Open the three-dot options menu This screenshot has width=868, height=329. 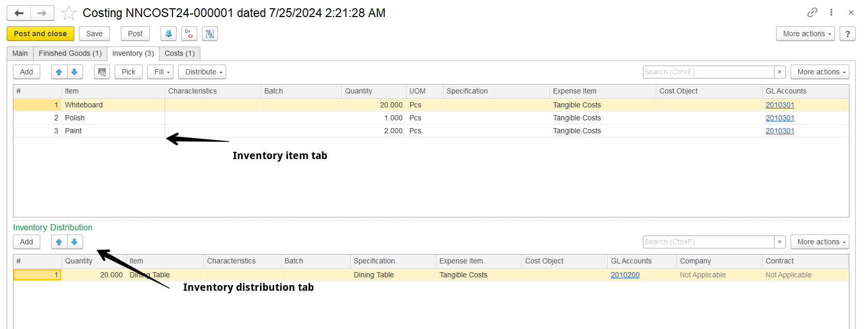pos(831,12)
